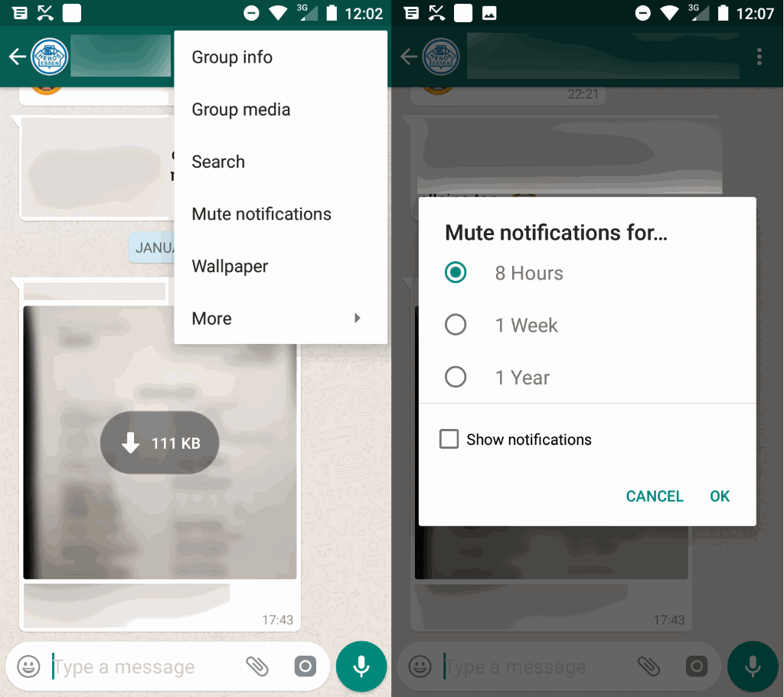Choose Search in overflow menu
This screenshot has height=697, width=784.
pos(280,162)
